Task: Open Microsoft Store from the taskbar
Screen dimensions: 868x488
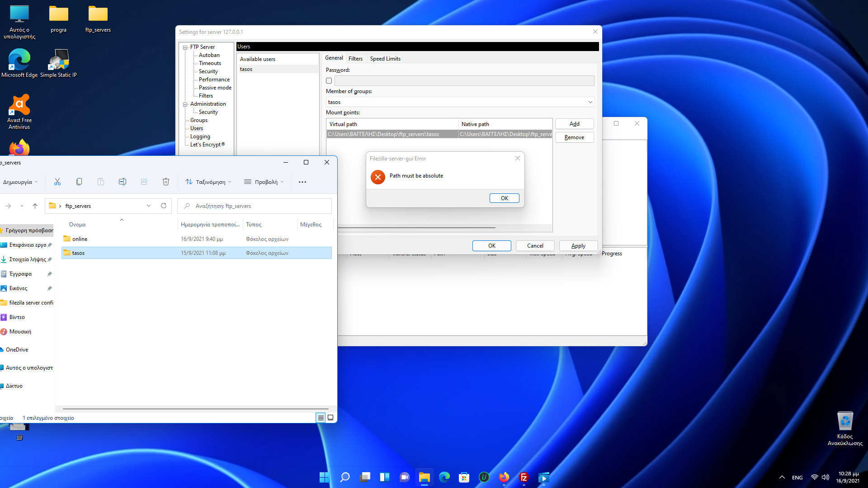Action: click(x=464, y=477)
